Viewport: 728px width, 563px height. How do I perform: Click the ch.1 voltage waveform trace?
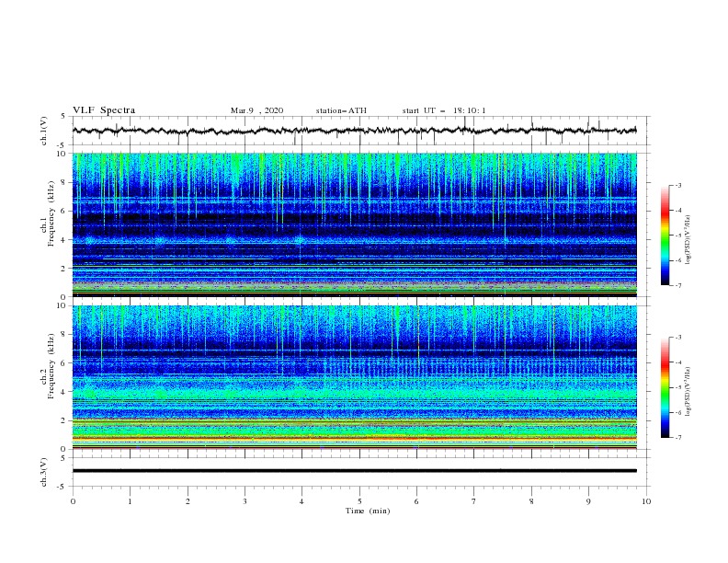(354, 131)
